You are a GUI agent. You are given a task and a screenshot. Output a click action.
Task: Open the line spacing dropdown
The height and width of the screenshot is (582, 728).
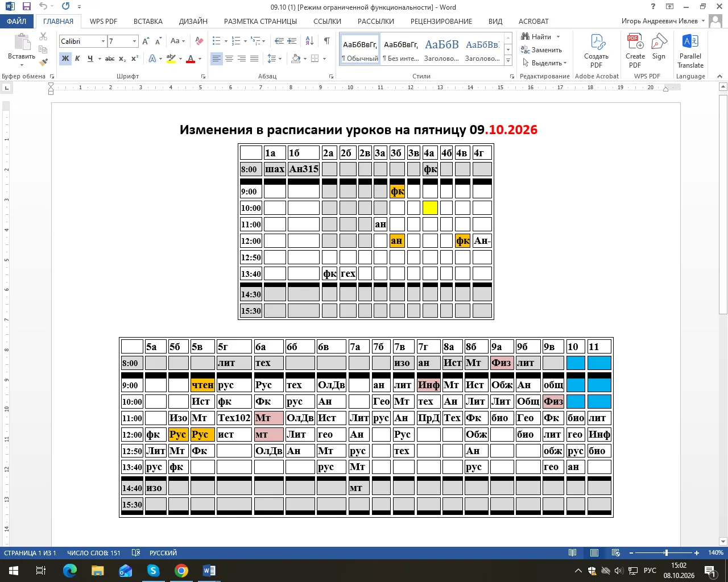(x=274, y=59)
